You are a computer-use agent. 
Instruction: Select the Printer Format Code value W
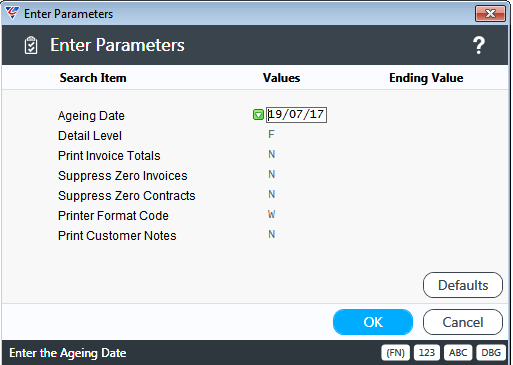click(x=272, y=215)
